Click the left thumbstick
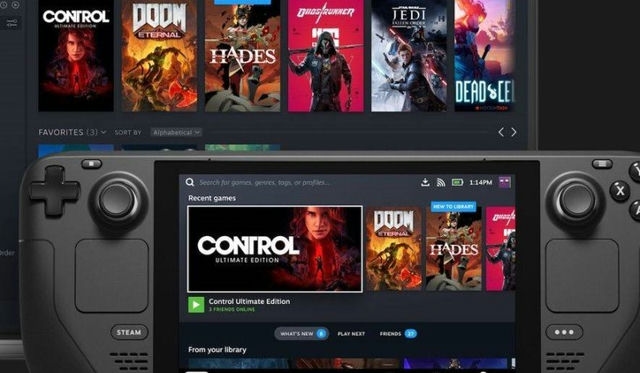 117,200
